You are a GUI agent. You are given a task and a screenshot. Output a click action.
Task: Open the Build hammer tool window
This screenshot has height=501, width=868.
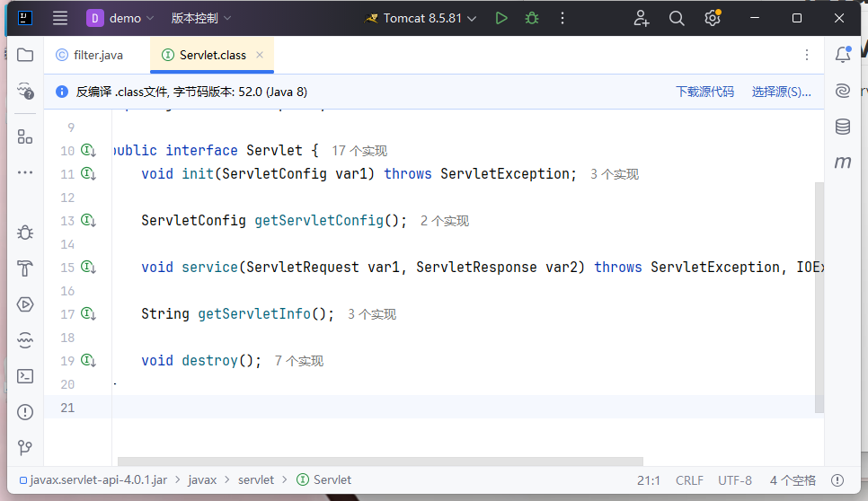pyautogui.click(x=25, y=268)
